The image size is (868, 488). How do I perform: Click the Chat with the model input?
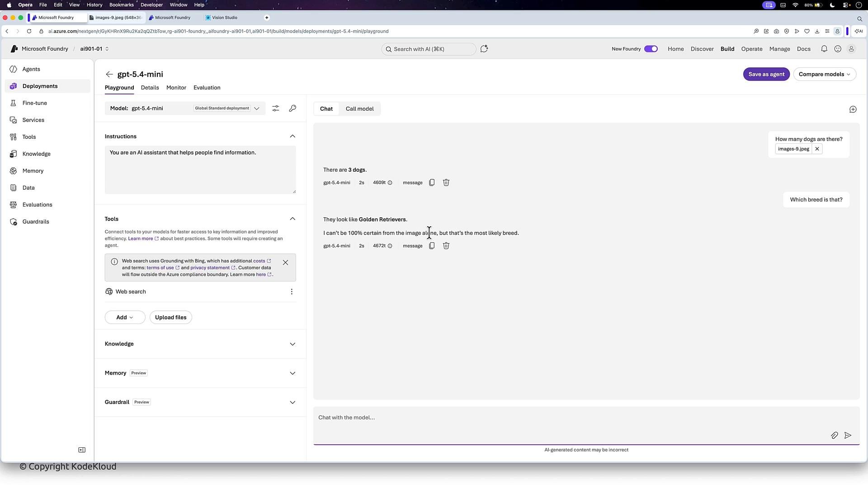586,426
